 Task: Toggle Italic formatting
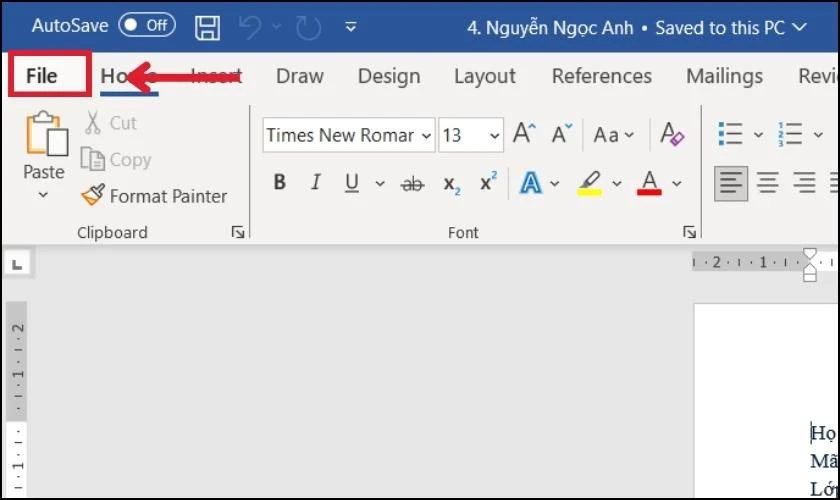tap(316, 183)
